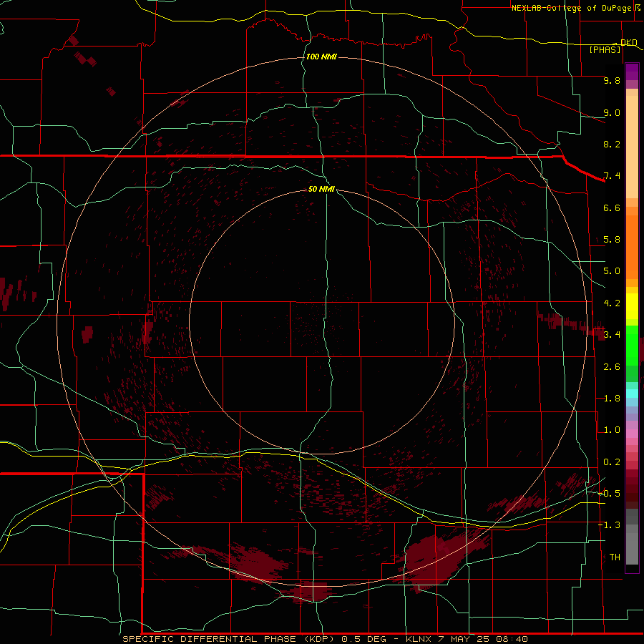Click the 4.2 scale value
Viewport: 644px width, 644px height.
click(612, 303)
